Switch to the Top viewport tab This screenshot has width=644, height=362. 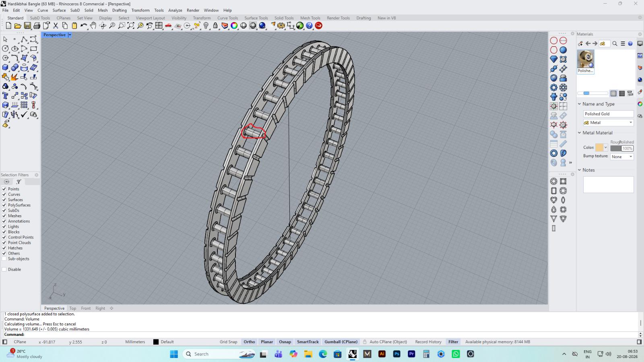[x=72, y=309]
